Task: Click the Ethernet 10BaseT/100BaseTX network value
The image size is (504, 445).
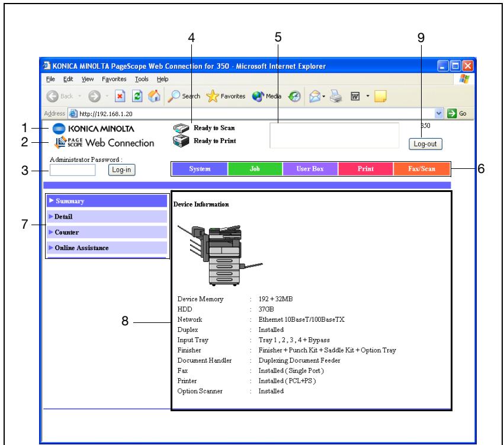Action: point(301,319)
